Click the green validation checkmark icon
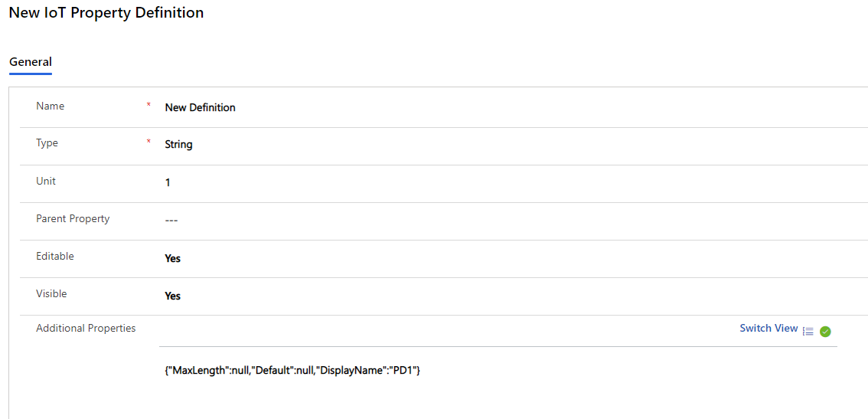The image size is (868, 419). point(825,332)
